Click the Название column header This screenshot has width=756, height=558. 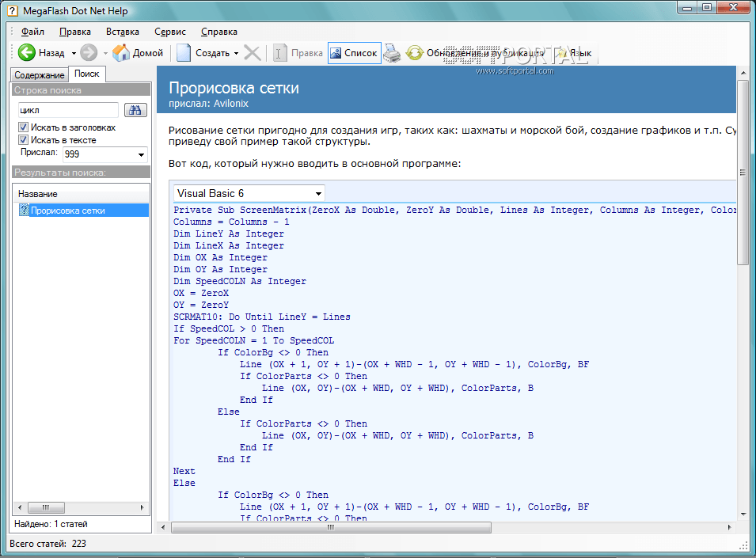click(x=81, y=194)
